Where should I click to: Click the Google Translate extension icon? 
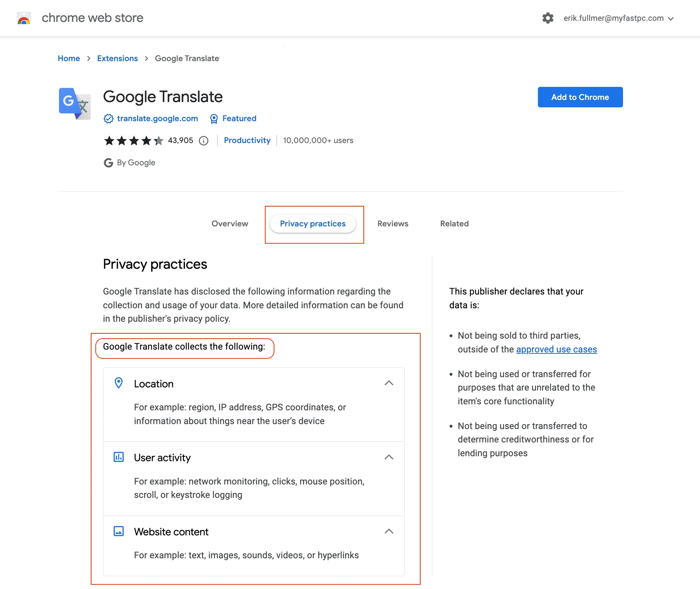coord(75,103)
